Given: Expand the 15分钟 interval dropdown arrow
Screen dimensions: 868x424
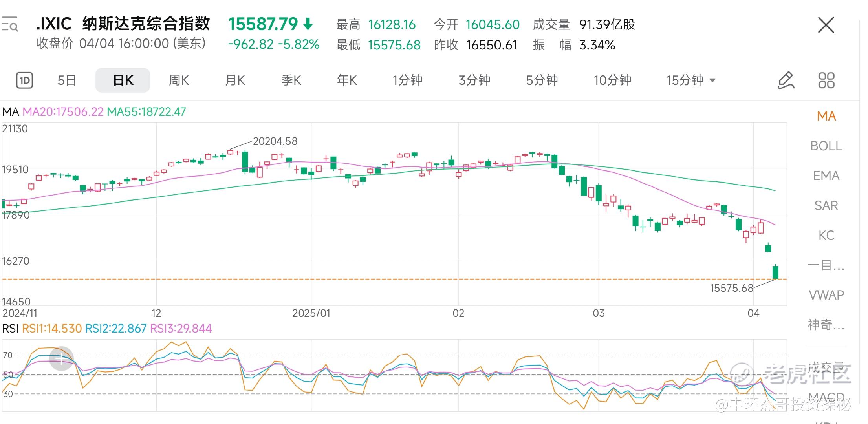Looking at the screenshot, I should (x=712, y=80).
